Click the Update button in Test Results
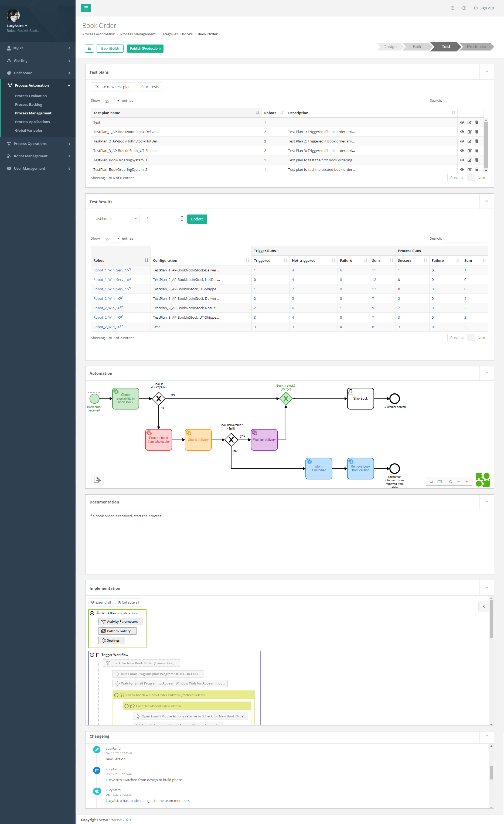The height and width of the screenshot is (824, 504). (197, 219)
